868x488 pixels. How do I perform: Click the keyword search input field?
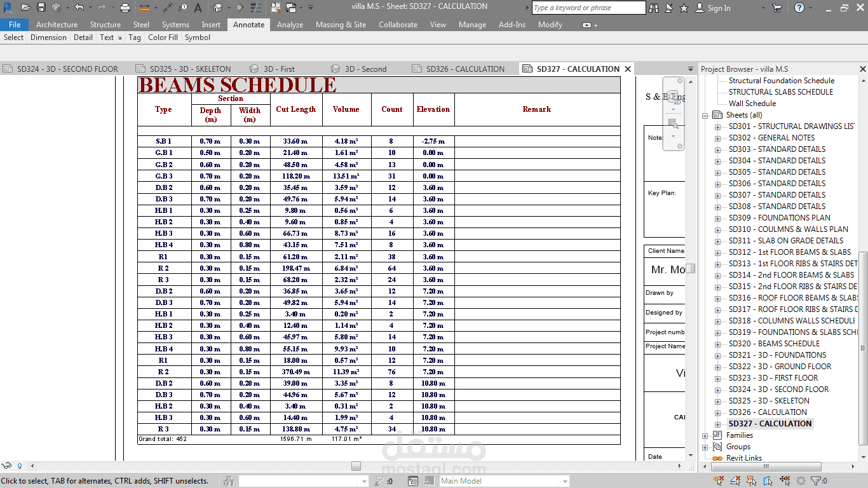click(588, 8)
